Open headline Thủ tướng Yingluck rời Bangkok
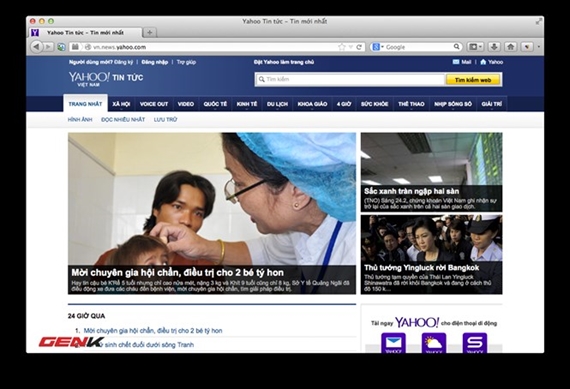This screenshot has height=389, width=570. (x=421, y=268)
